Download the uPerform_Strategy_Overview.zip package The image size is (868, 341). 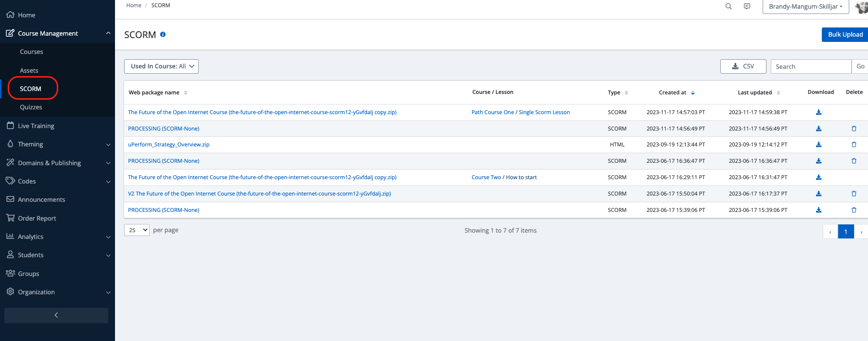click(x=818, y=144)
